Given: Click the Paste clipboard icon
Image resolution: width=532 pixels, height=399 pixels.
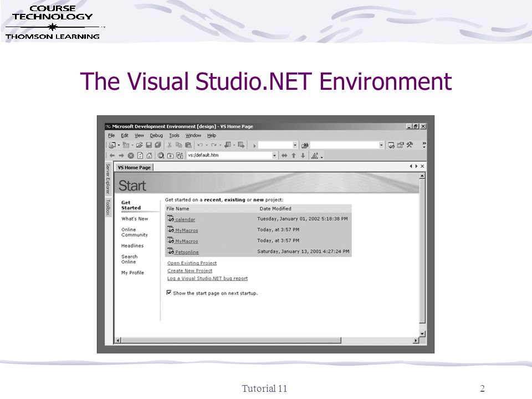Looking at the screenshot, I should pyautogui.click(x=188, y=145).
